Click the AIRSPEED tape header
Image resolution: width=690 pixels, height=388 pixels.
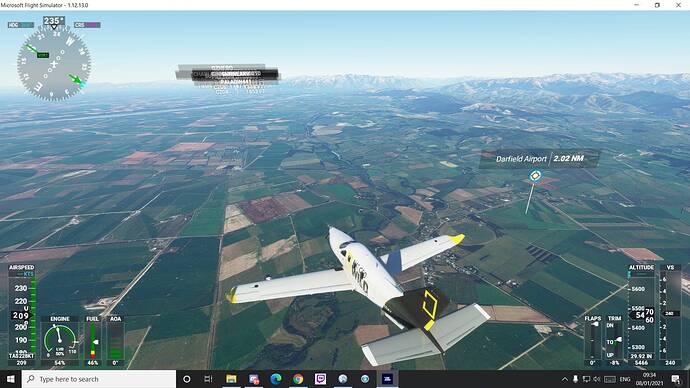point(22,267)
